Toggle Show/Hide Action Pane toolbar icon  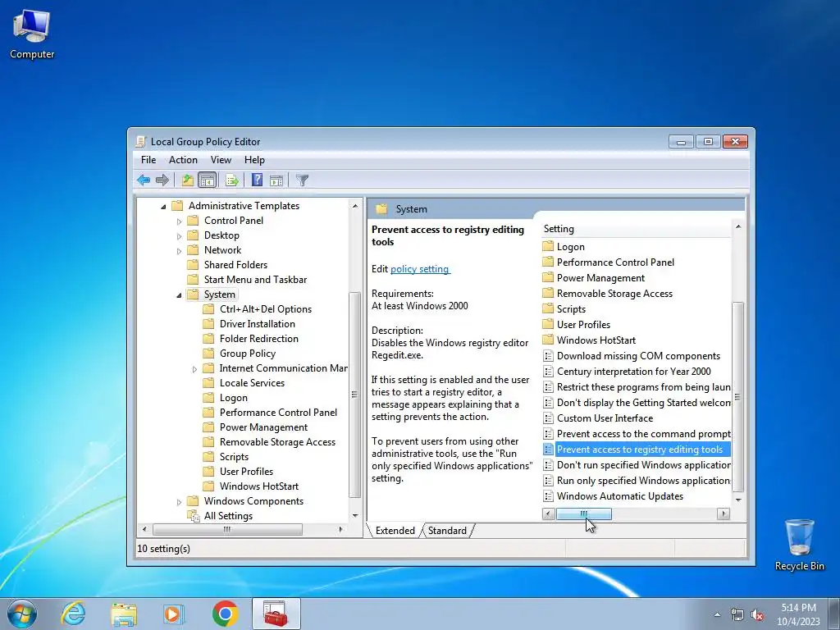click(x=276, y=180)
